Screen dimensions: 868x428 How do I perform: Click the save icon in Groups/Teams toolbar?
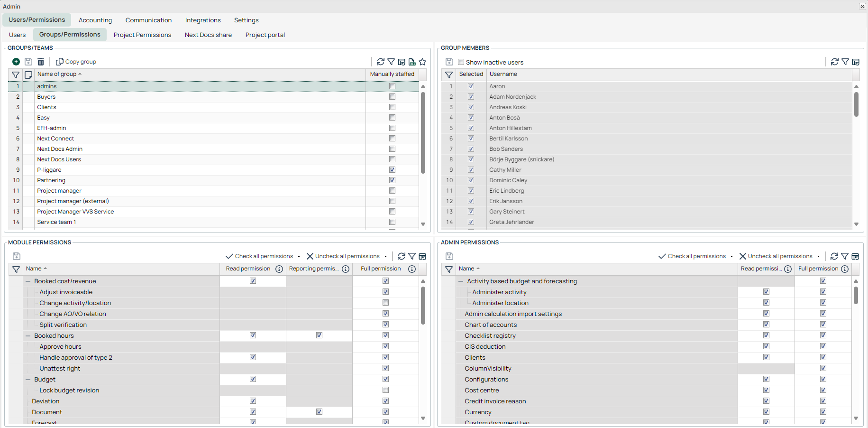(28, 62)
